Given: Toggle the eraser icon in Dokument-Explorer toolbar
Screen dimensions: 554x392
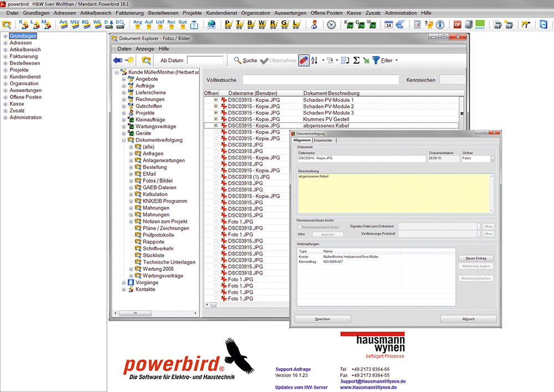Looking at the screenshot, I should (304, 60).
